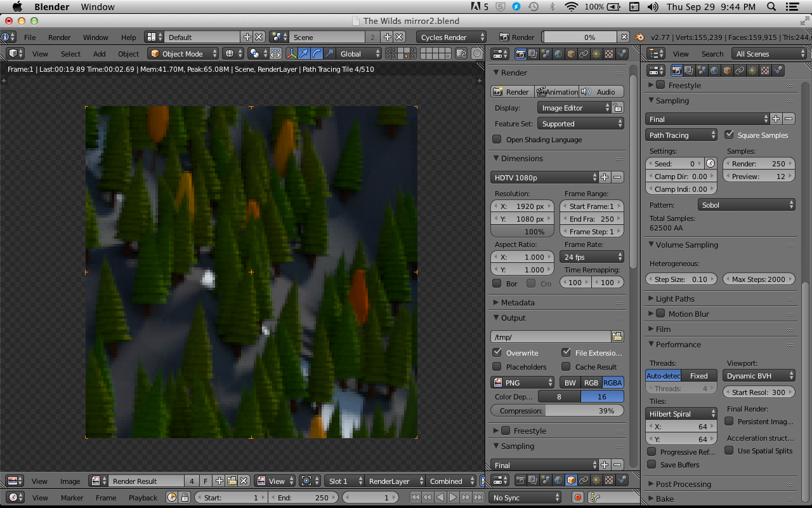The image size is (812, 508).
Task: Remove the HDTV 1080p preset with minus
Action: click(617, 178)
